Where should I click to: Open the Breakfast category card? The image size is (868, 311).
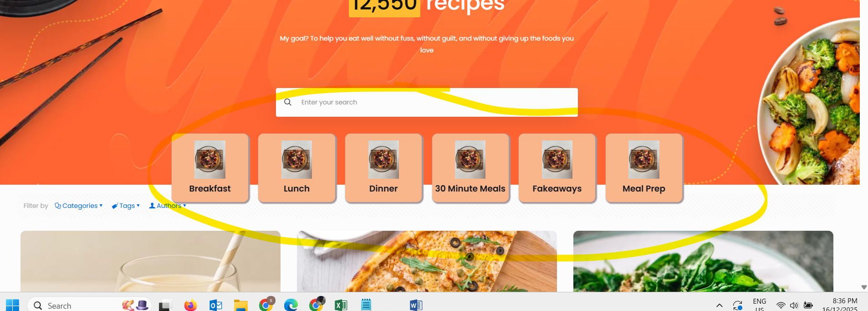click(x=210, y=168)
